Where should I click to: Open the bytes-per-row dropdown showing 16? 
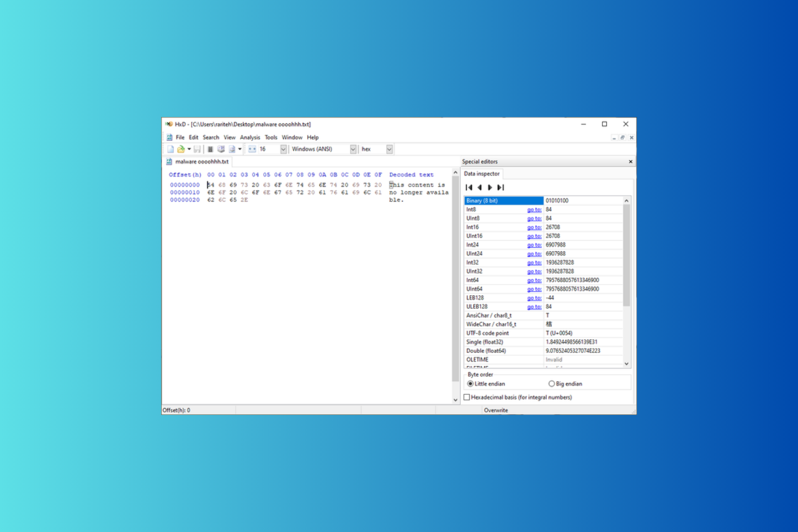pos(283,149)
